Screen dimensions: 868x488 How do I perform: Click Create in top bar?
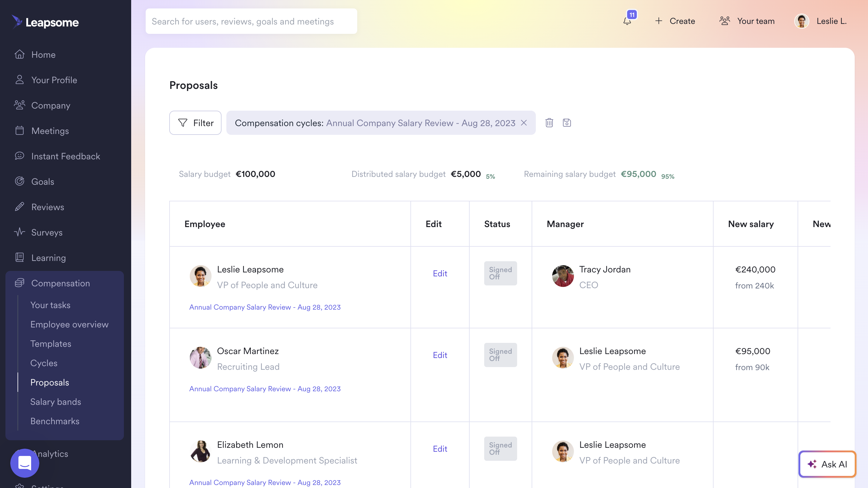coord(682,21)
